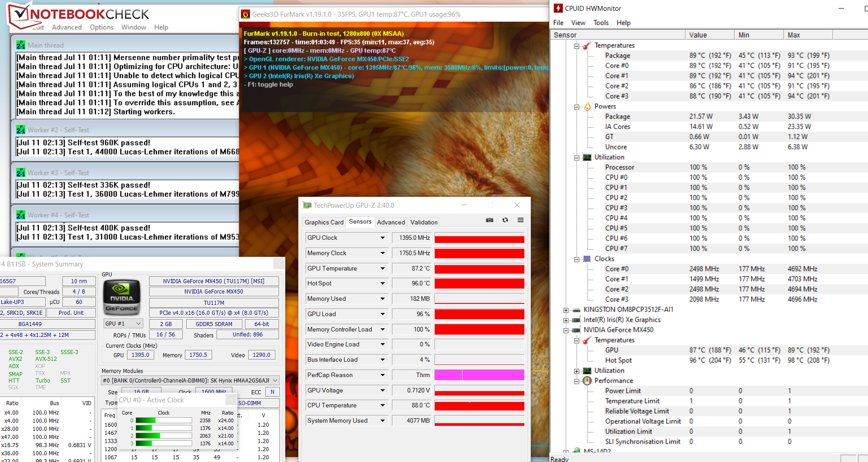Expand the KINGSTON OM8PCP3512F-AI1 node
Screen dimensions: 868x462
[x=566, y=310]
